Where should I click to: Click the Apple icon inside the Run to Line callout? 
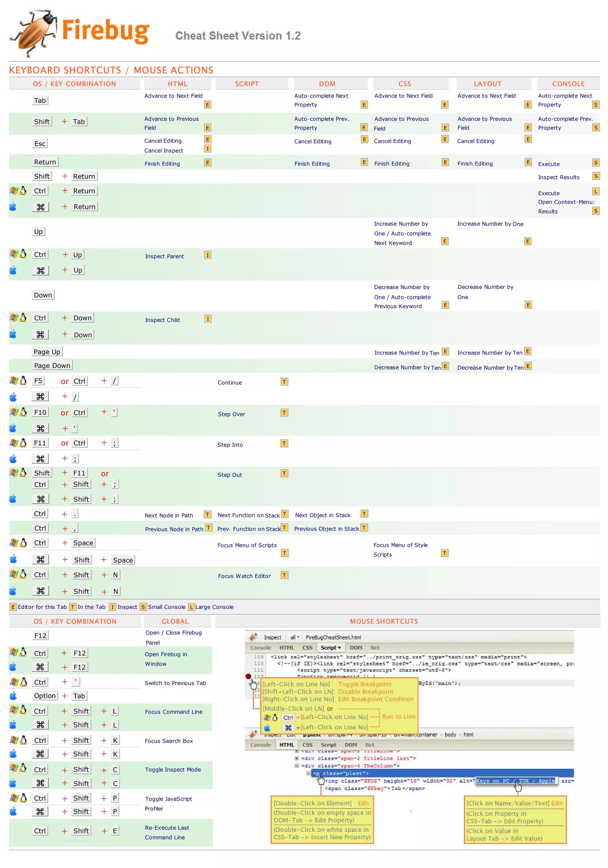point(267,728)
